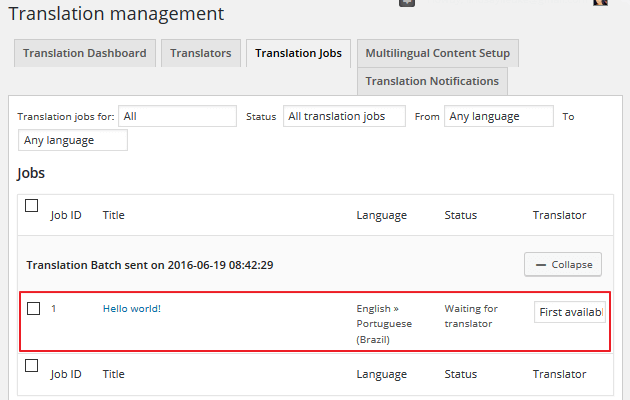Click 'Translator' column header in bottom row
The image size is (630, 400).
click(x=560, y=374)
